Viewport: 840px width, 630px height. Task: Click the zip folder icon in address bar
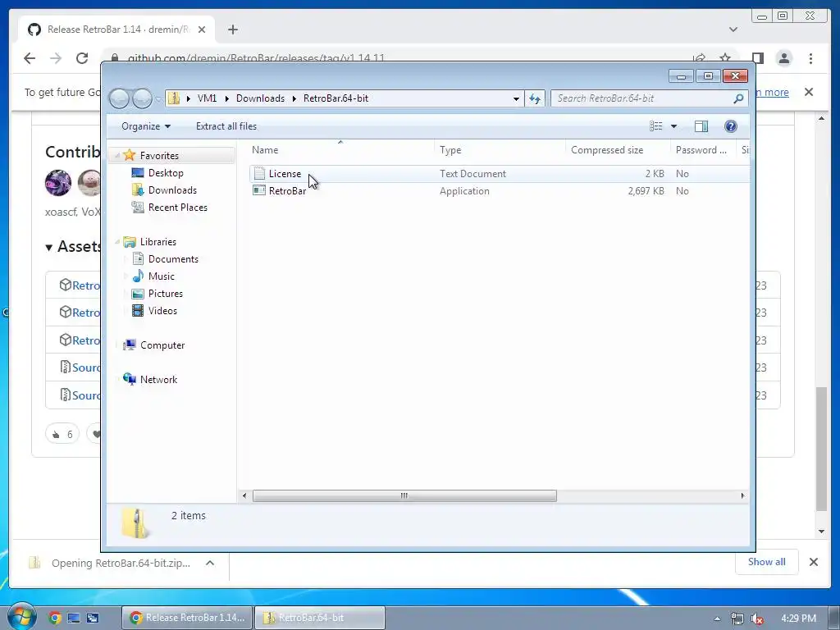[x=174, y=98]
